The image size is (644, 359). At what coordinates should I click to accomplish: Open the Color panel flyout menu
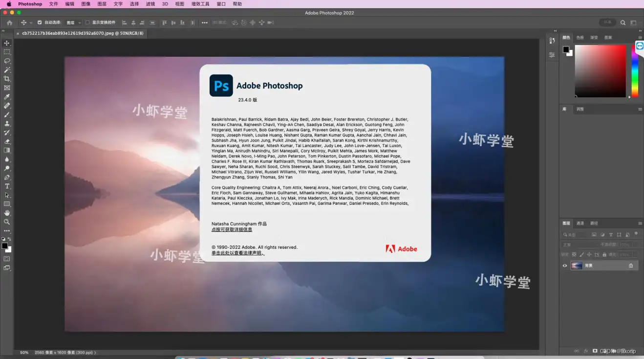640,37
